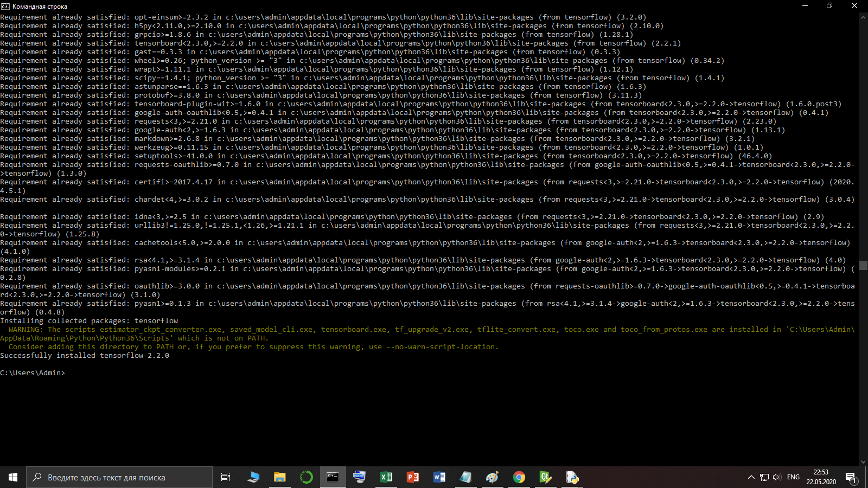Screen dimensions: 868x488
Task: Open the Qt Designer icon in taskbar
Action: click(x=545, y=477)
